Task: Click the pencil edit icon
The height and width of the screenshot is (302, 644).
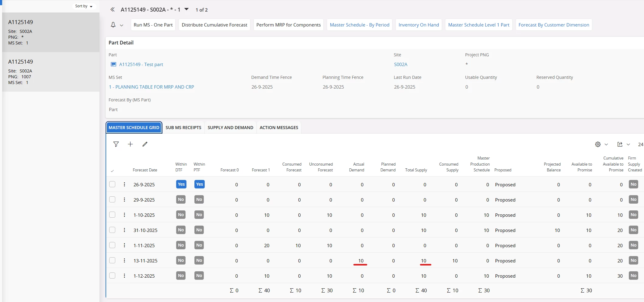Action: 145,144
